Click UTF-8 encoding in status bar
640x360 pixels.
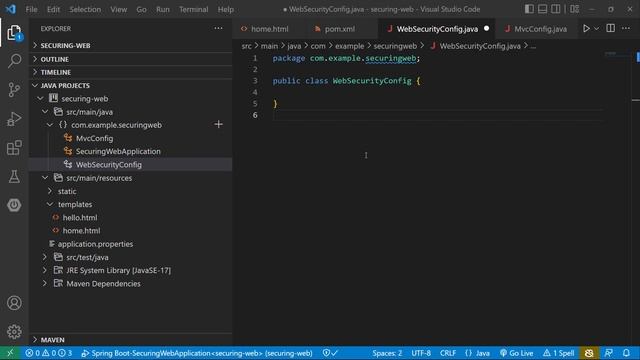421,353
